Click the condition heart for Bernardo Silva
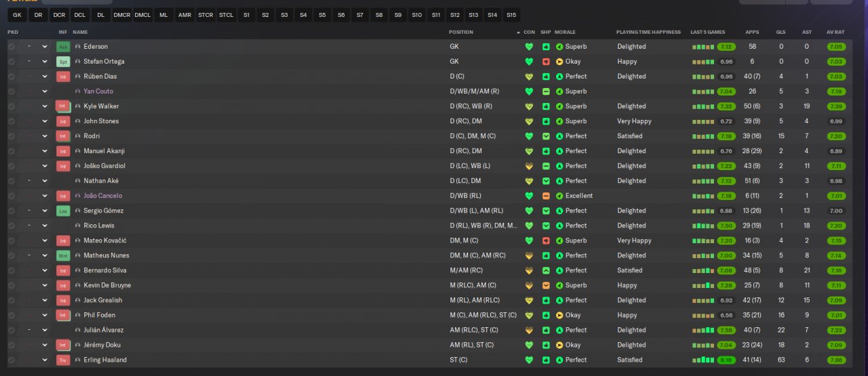 pos(530,270)
